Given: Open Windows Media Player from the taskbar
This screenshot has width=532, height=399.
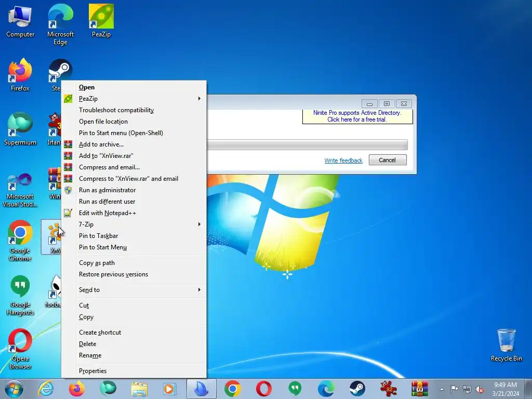Looking at the screenshot, I should [x=170, y=389].
